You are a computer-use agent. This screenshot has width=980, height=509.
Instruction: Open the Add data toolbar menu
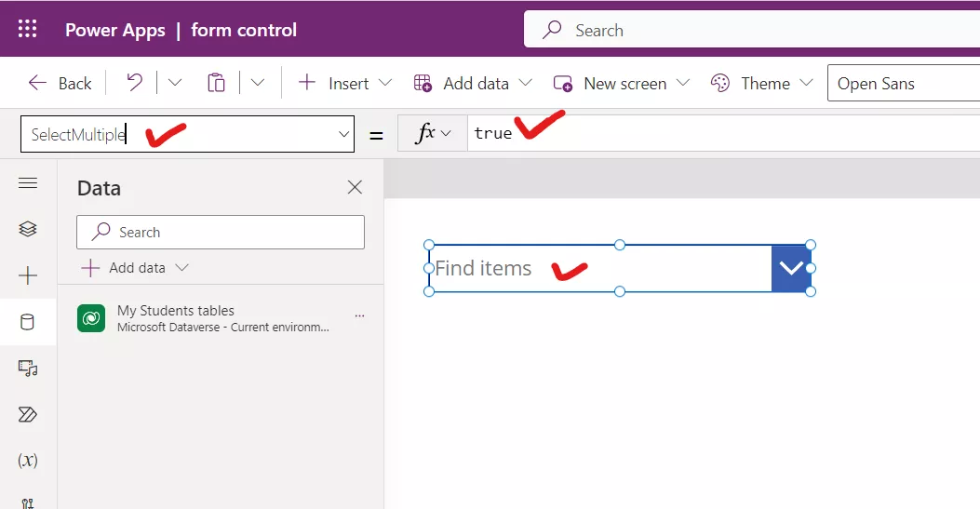pos(473,83)
